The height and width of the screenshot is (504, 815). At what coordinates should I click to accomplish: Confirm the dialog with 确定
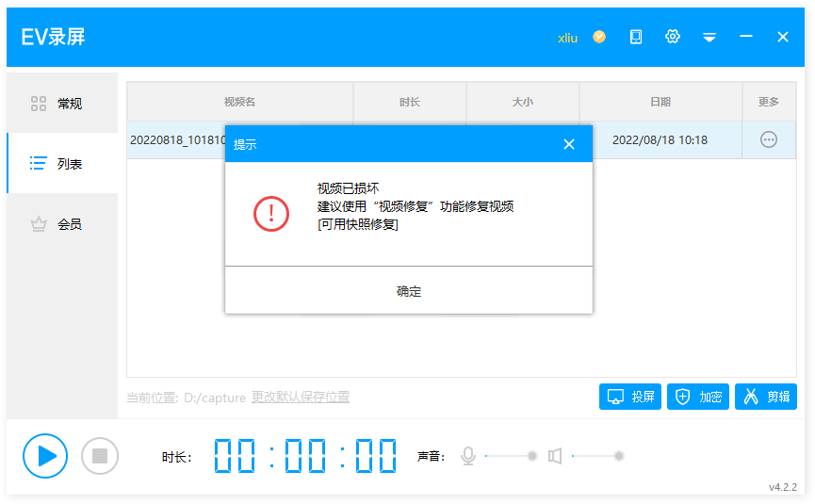[x=409, y=291]
